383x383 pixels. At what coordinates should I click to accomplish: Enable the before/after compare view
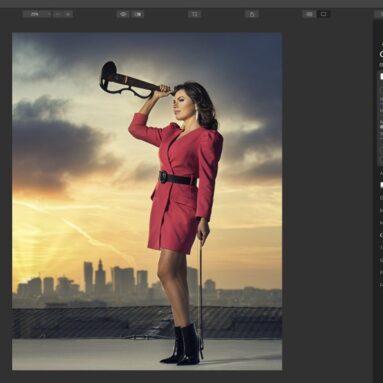[138, 14]
